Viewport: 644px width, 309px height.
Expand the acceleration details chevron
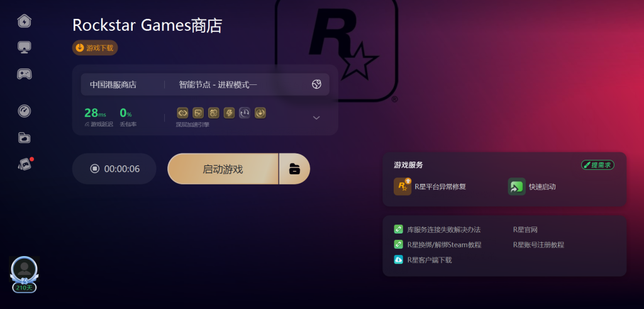[x=316, y=118]
